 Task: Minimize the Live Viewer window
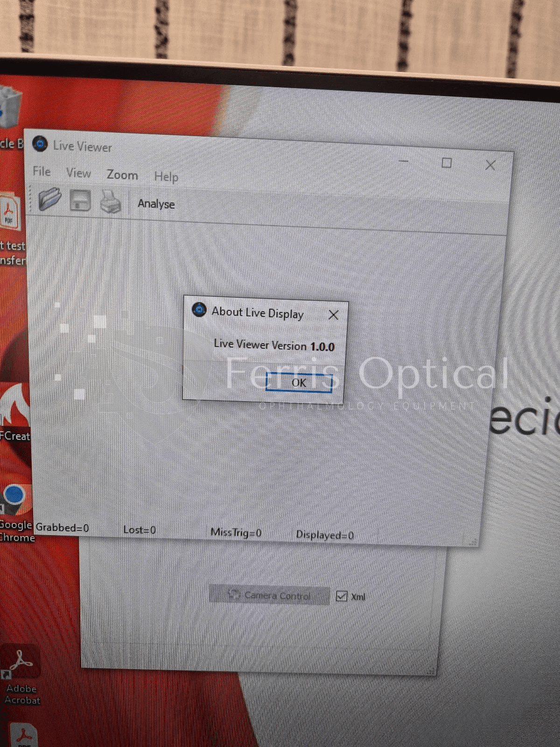coord(404,161)
